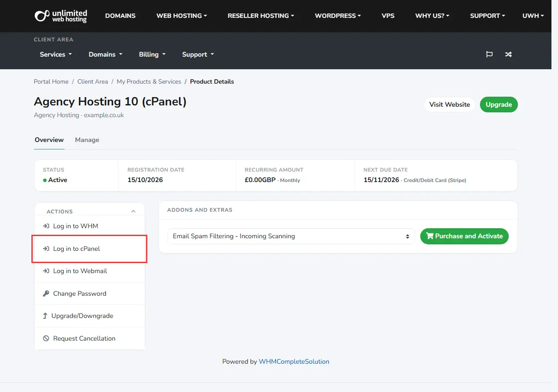The image size is (558, 392).
Task: Click the sign-in icon beside Log in to WHM
Action: [x=46, y=226]
